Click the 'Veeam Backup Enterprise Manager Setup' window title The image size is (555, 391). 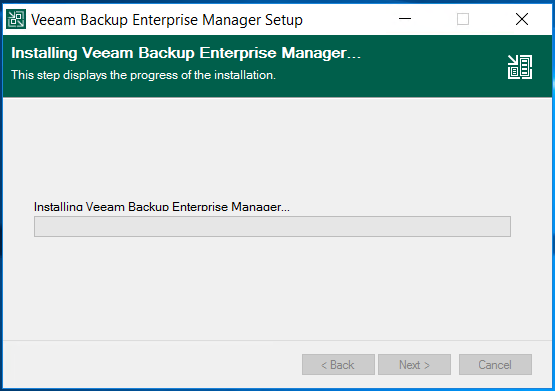(x=167, y=20)
